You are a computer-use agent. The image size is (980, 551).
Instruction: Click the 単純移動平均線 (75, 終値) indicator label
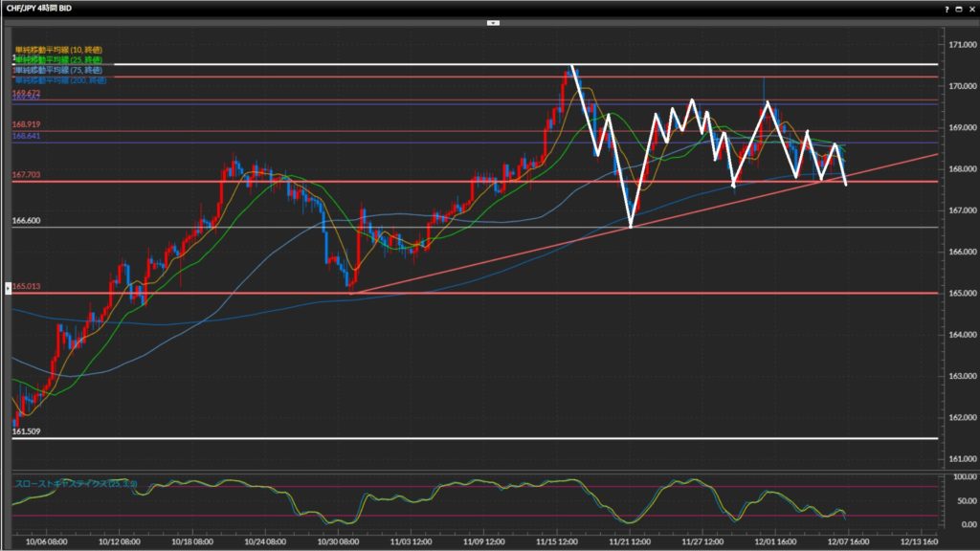(57, 70)
